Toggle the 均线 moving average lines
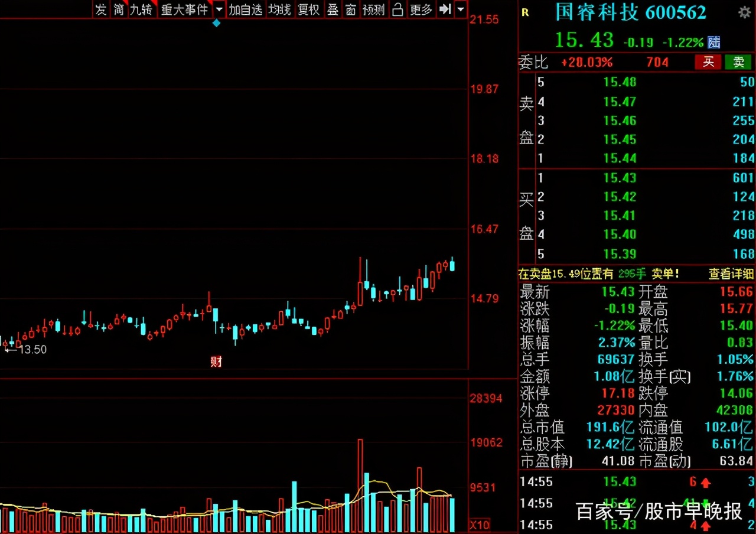Screen dimensions: 756x534 click(x=279, y=9)
